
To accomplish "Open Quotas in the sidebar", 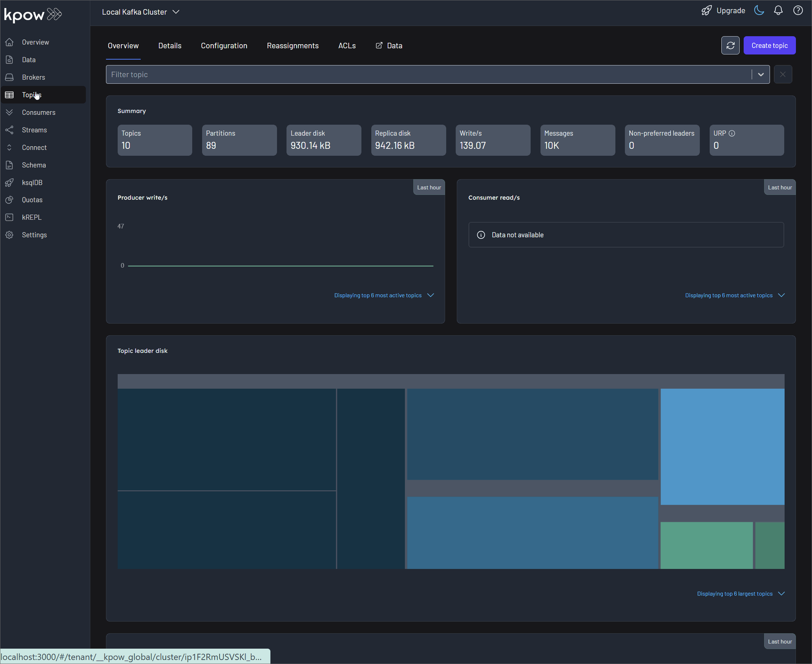I will 32,200.
